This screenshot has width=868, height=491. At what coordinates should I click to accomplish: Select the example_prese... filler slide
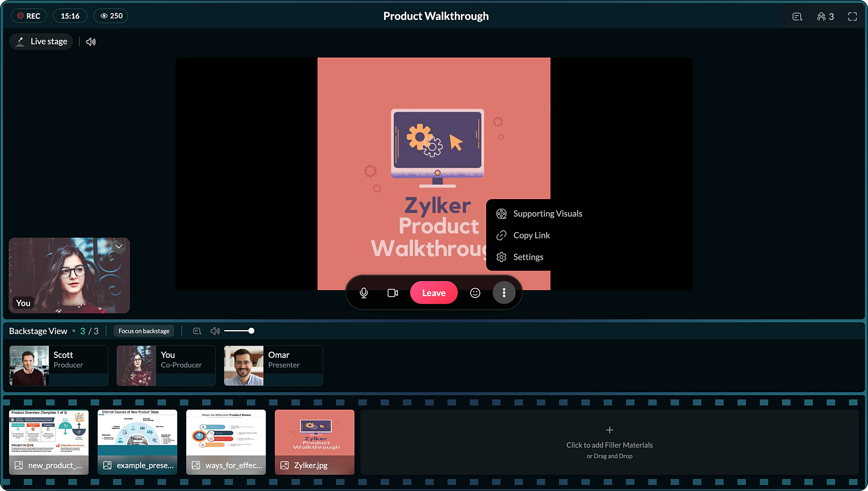tap(137, 442)
